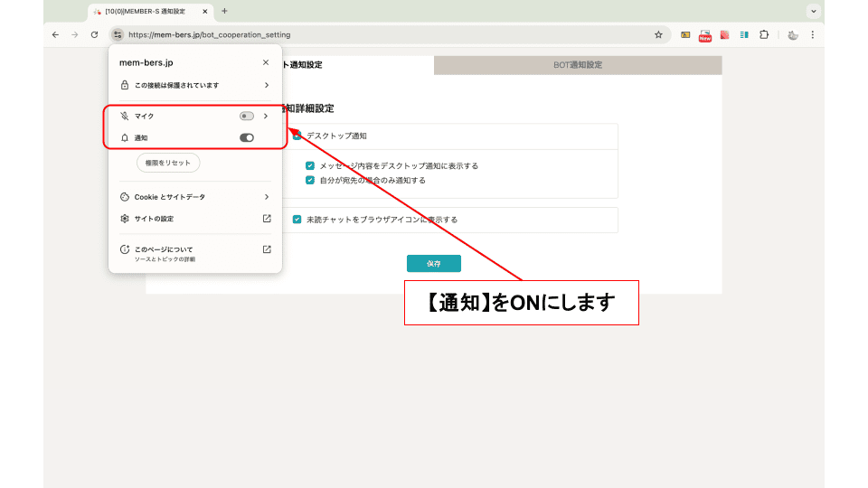Viewport: 868px width, 488px height.
Task: Close the mem-bers.jp site info popup
Action: tap(265, 62)
